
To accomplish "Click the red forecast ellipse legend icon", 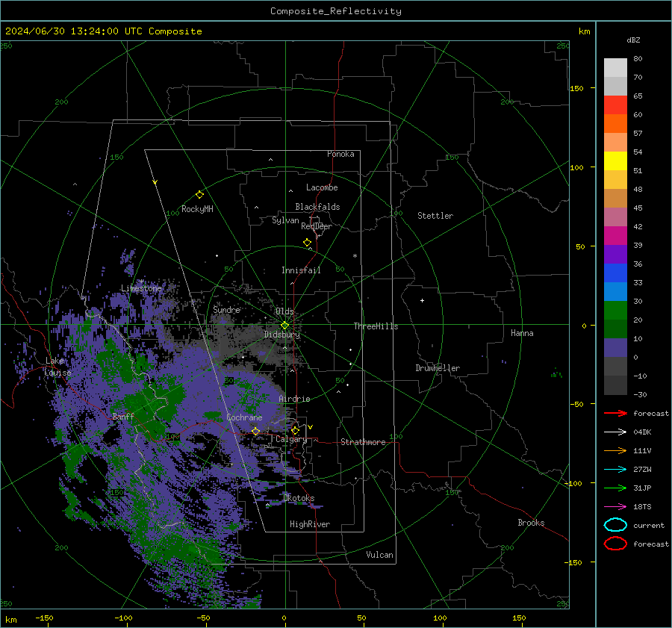I will pyautogui.click(x=615, y=544).
